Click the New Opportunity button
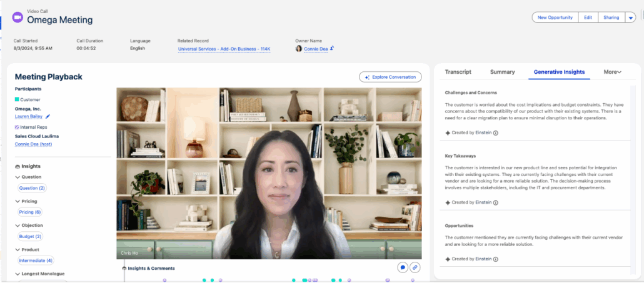 [555, 17]
